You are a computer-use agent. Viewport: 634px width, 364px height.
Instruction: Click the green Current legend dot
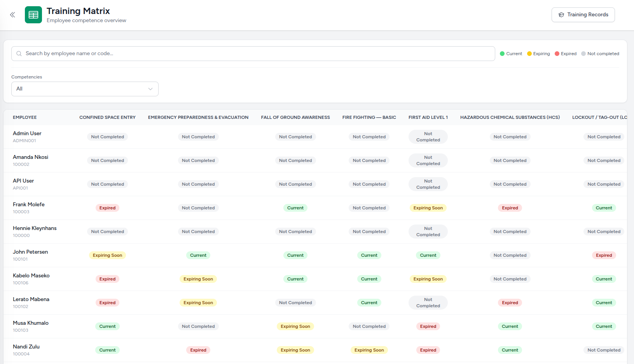tap(502, 54)
